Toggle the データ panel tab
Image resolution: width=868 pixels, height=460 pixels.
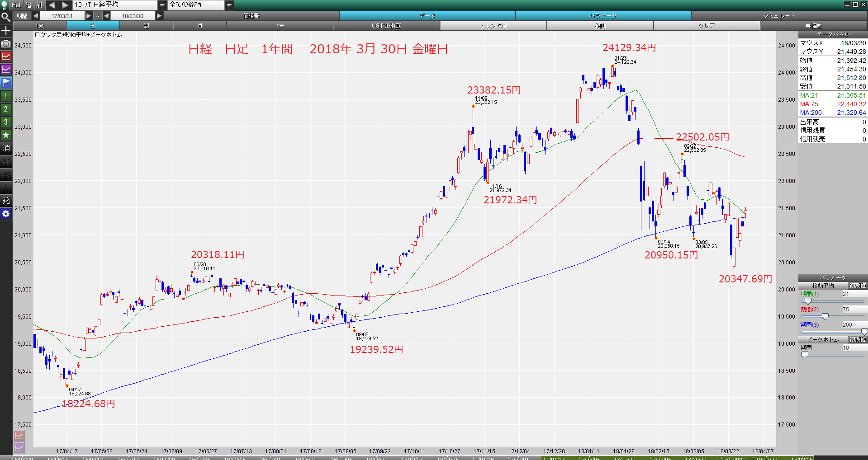tap(427, 16)
